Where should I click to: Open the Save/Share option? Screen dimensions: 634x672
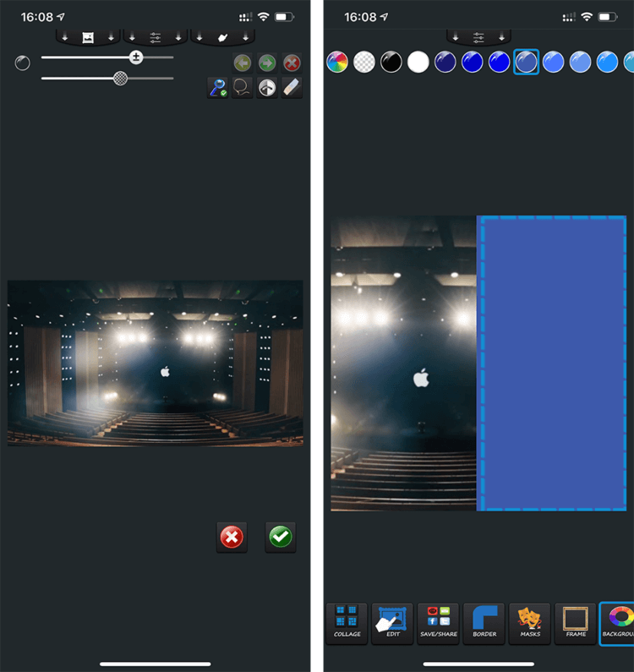pyautogui.click(x=438, y=624)
